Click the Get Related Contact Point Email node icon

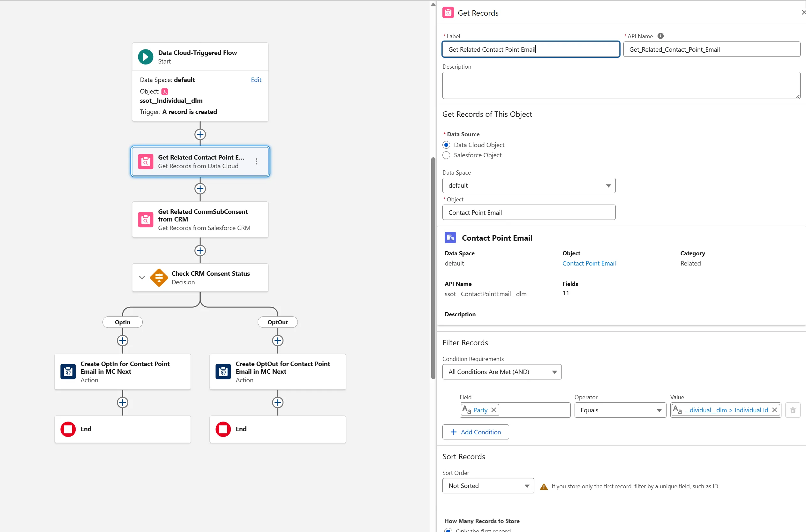(146, 162)
